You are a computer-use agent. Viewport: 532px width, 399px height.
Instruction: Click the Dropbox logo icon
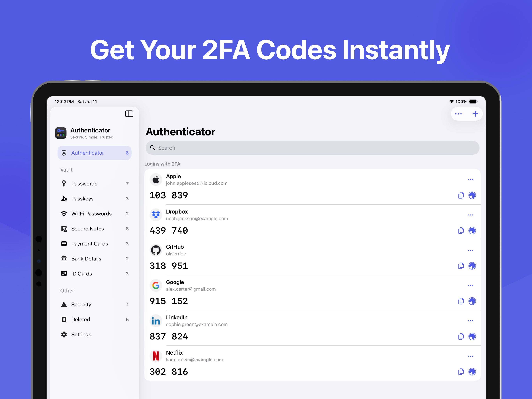click(156, 215)
